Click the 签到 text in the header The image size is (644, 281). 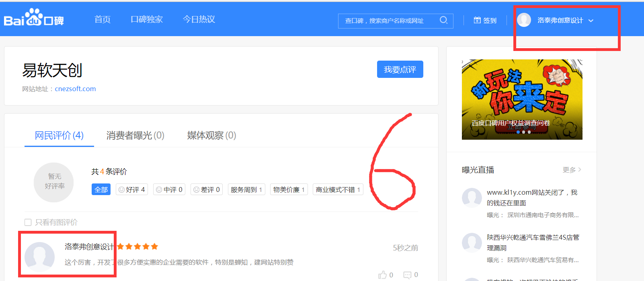tap(490, 20)
